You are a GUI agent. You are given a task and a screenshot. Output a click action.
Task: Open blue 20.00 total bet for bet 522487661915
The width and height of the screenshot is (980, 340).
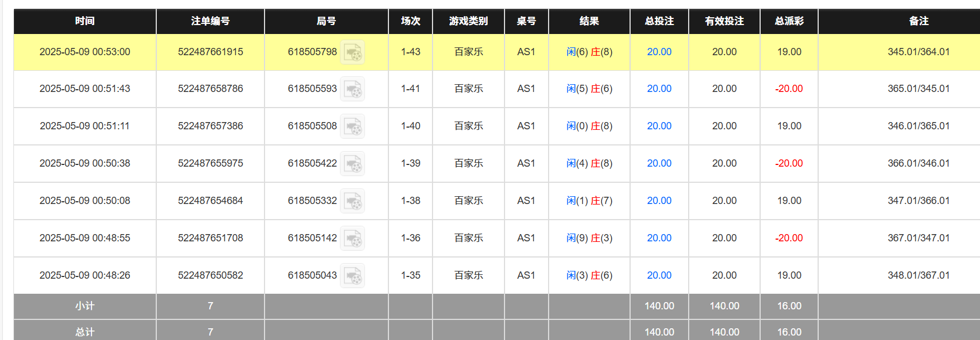click(659, 52)
